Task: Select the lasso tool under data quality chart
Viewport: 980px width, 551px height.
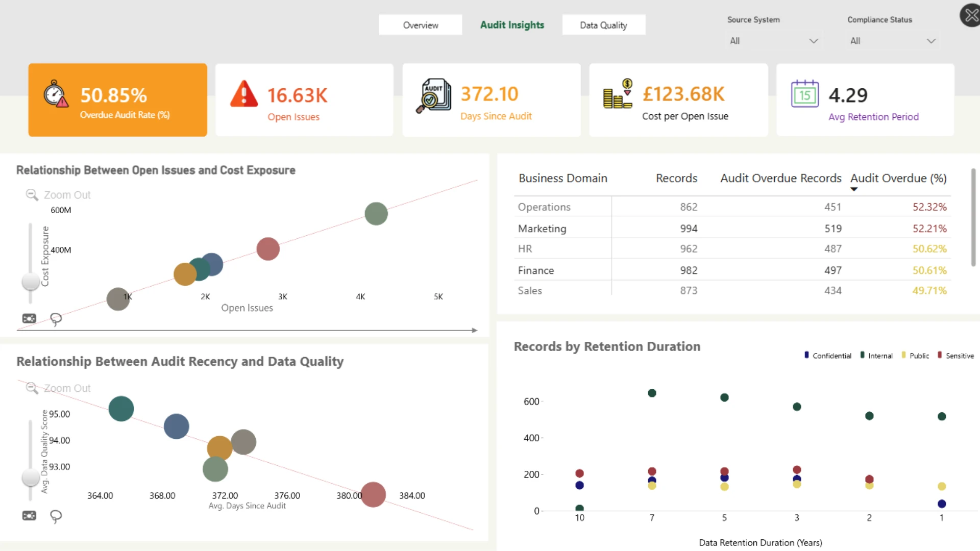Action: (x=56, y=517)
